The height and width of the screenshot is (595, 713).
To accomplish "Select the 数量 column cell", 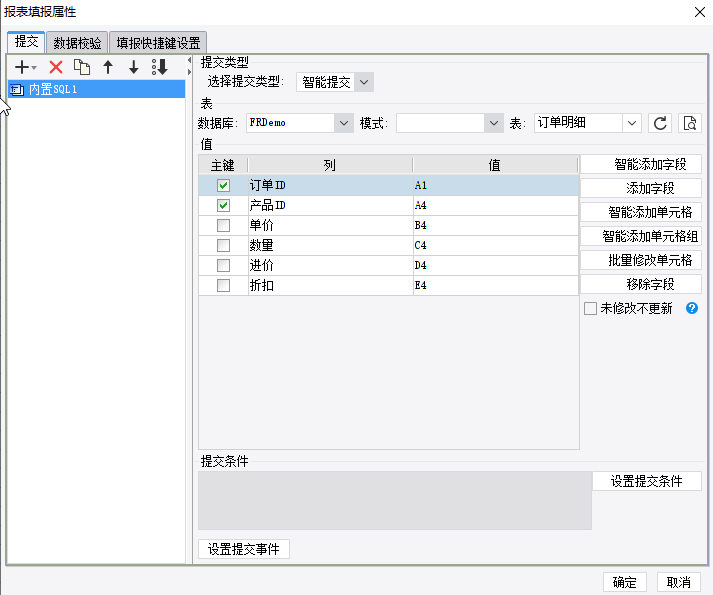I will (x=330, y=245).
